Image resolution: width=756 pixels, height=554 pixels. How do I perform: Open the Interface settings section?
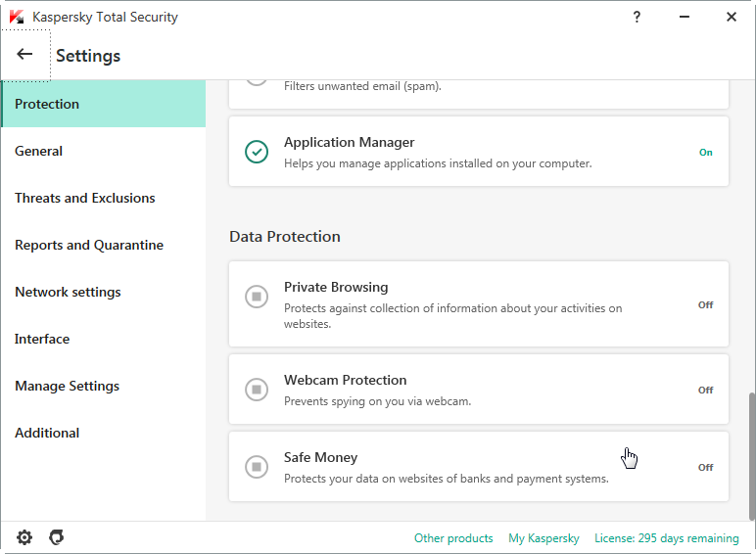(42, 339)
